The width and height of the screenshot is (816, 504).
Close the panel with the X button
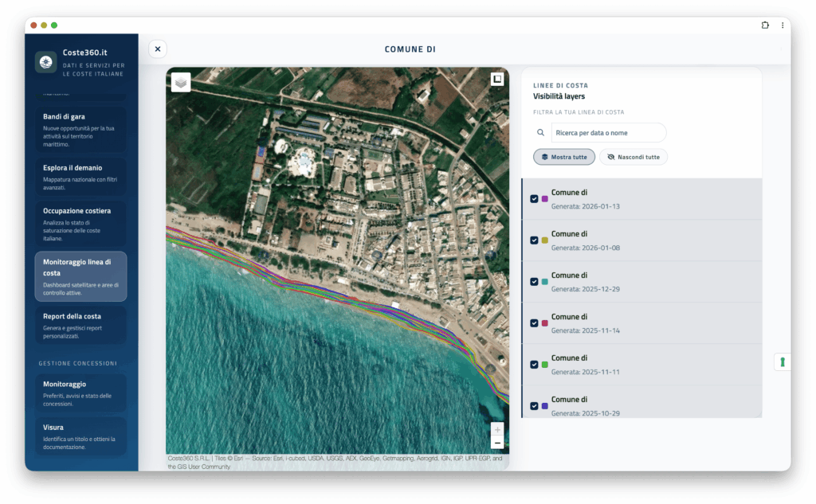(x=158, y=49)
